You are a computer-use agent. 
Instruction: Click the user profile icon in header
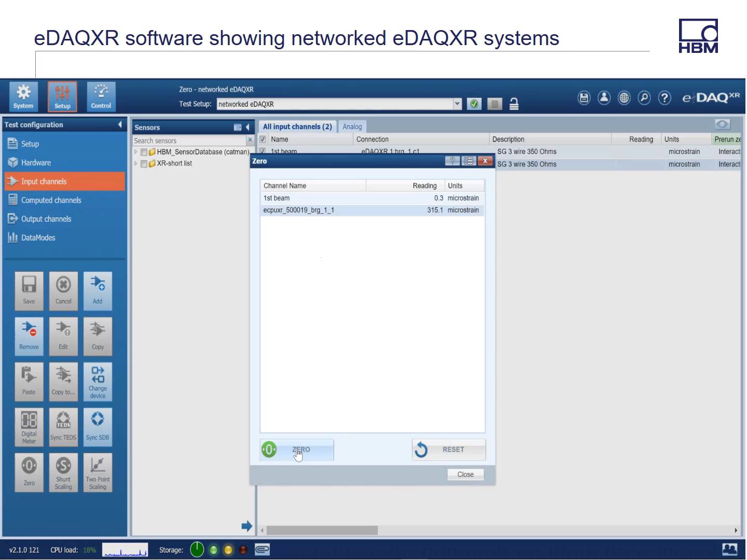(604, 97)
